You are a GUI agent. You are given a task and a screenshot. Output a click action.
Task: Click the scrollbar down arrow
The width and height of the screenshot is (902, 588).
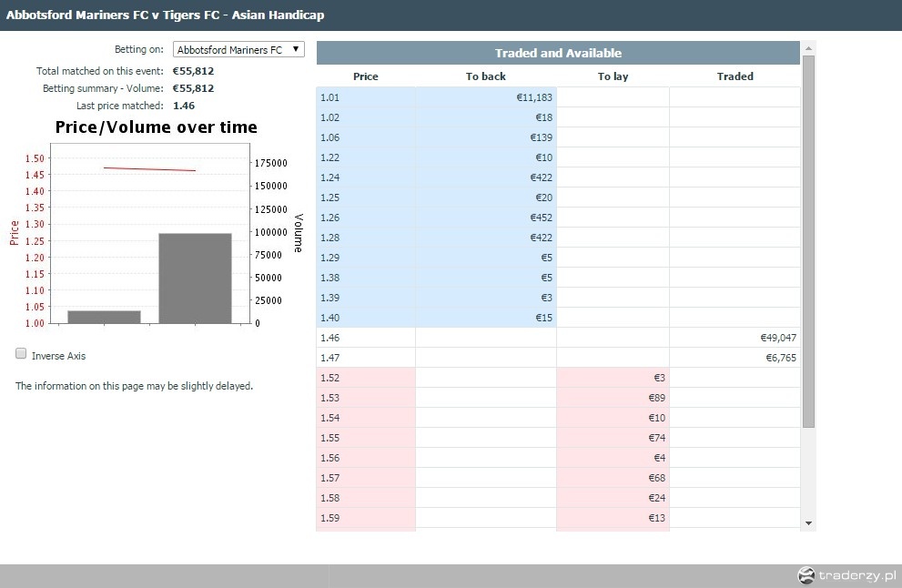click(808, 523)
